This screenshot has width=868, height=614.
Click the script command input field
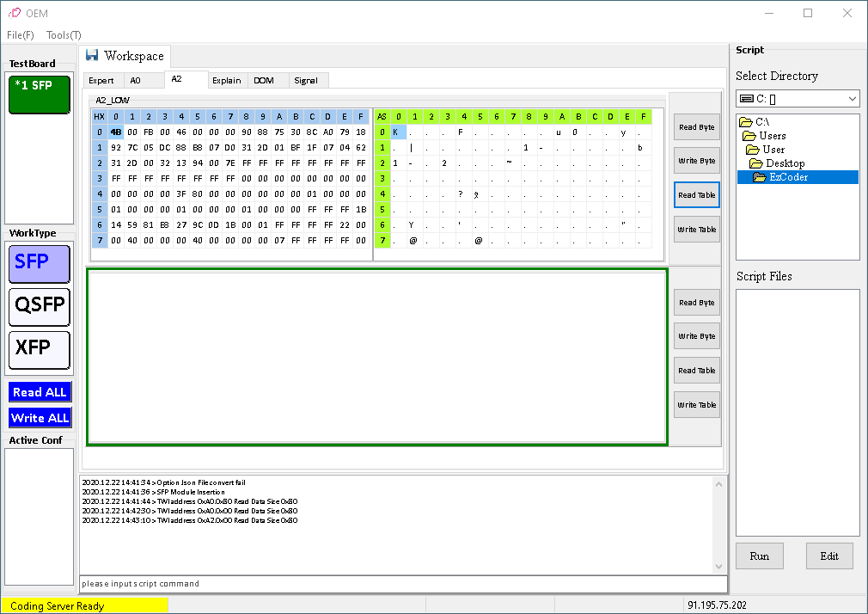coord(402,584)
